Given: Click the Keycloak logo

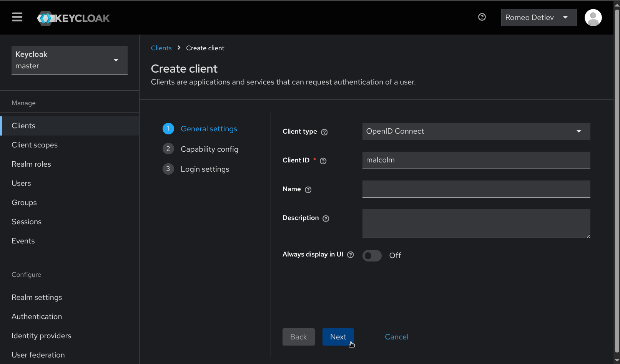Looking at the screenshot, I should [73, 18].
